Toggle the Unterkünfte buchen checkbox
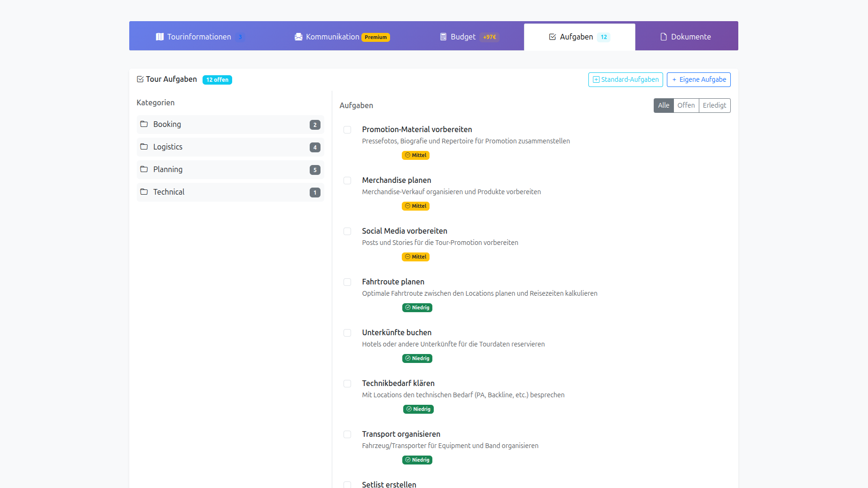The width and height of the screenshot is (868, 488). click(347, 333)
